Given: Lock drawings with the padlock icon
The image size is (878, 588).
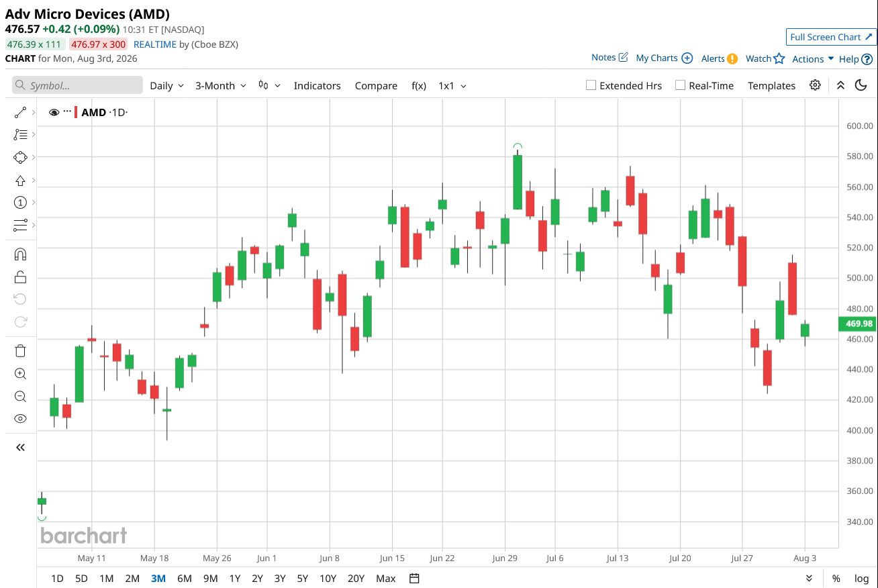Looking at the screenshot, I should [20, 277].
